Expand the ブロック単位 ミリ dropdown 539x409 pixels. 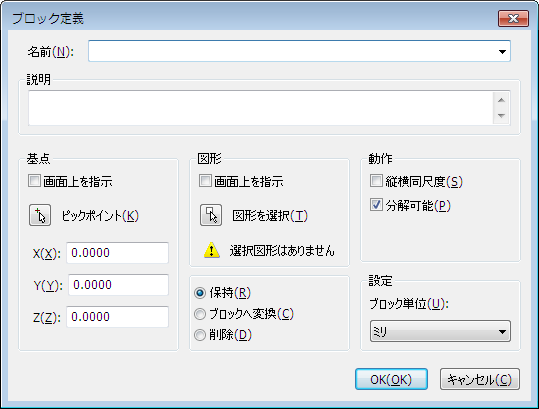pos(440,331)
